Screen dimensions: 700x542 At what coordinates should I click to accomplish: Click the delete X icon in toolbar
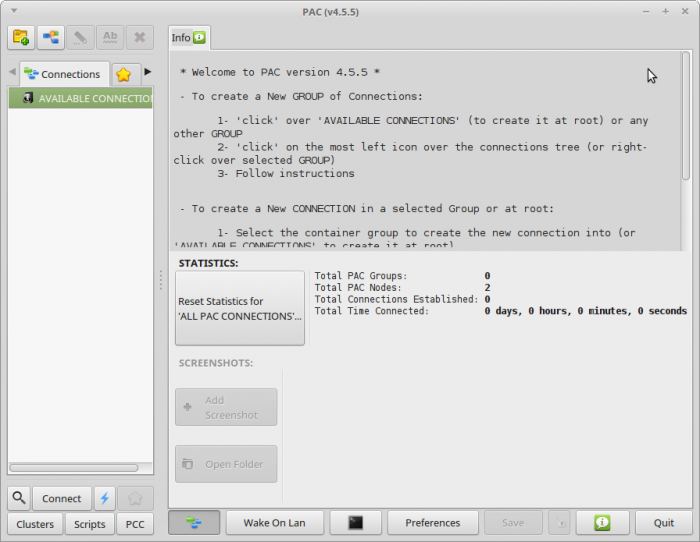coord(140,37)
